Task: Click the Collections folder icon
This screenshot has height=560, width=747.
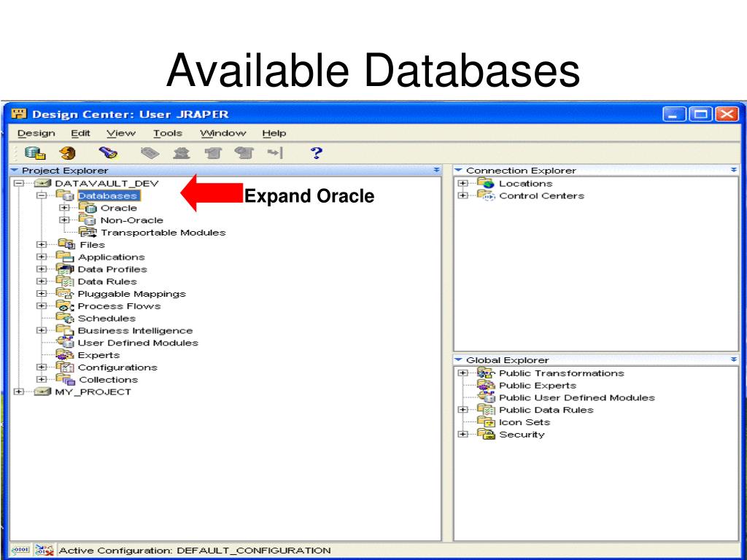Action: [66, 379]
